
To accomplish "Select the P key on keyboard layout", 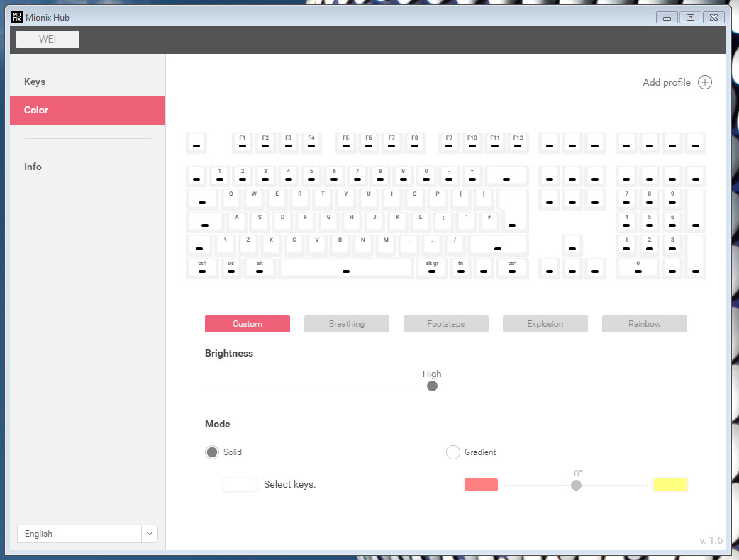I will click(x=438, y=198).
